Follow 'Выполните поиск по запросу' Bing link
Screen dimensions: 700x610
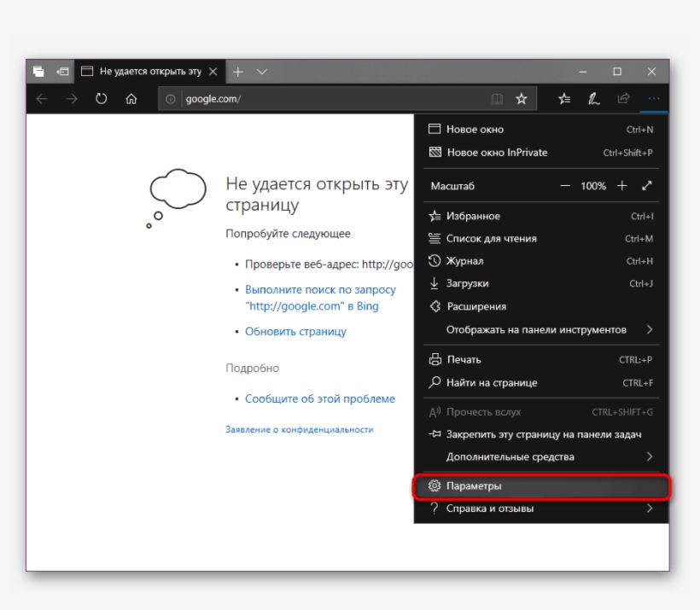[x=320, y=298]
